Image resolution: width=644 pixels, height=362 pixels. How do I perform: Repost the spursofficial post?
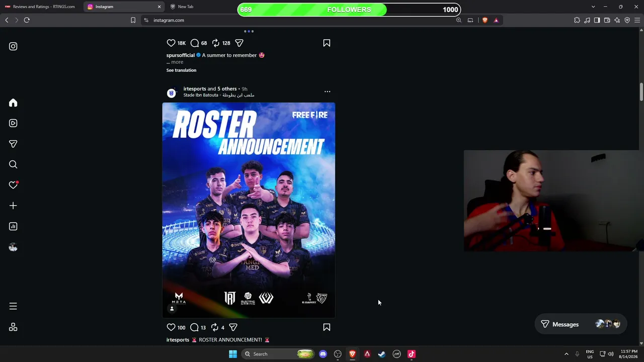215,43
